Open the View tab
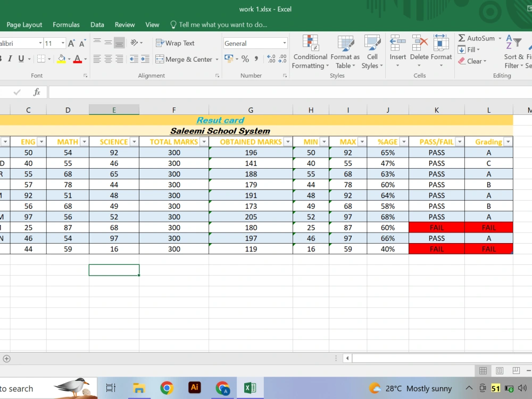Viewport: 532px width, 399px height. [152, 25]
